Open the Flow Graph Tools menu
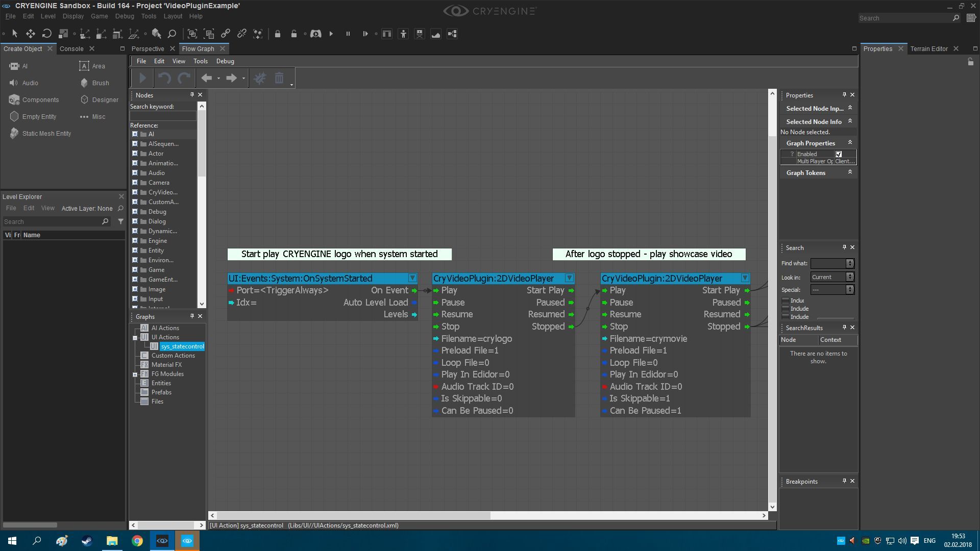The height and width of the screenshot is (551, 980). coord(201,61)
